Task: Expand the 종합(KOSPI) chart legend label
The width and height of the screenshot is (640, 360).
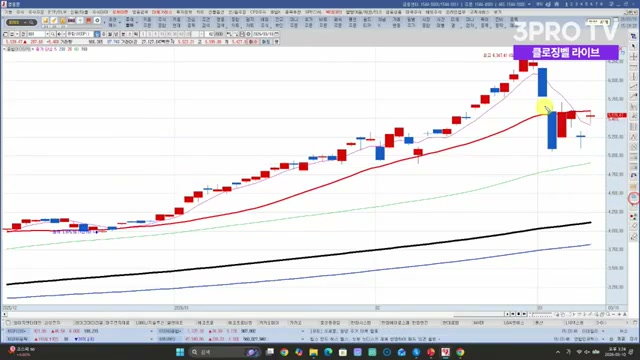Action: [18, 49]
